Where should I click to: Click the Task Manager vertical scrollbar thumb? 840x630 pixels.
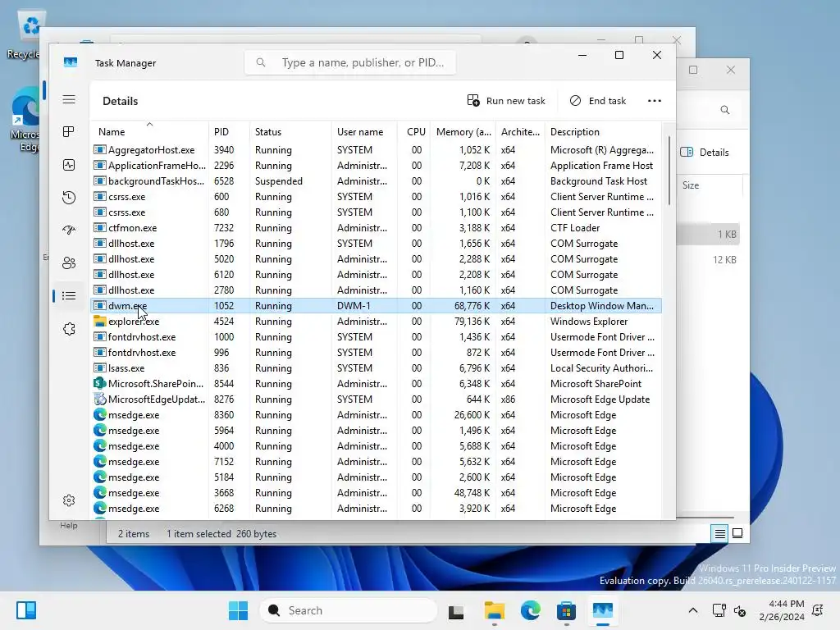click(669, 171)
